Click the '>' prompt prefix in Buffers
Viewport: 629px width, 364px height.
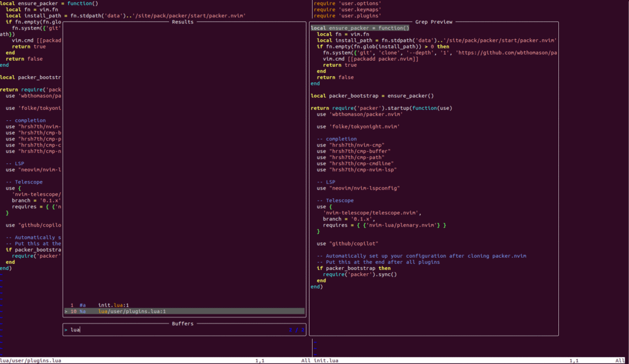[66, 330]
